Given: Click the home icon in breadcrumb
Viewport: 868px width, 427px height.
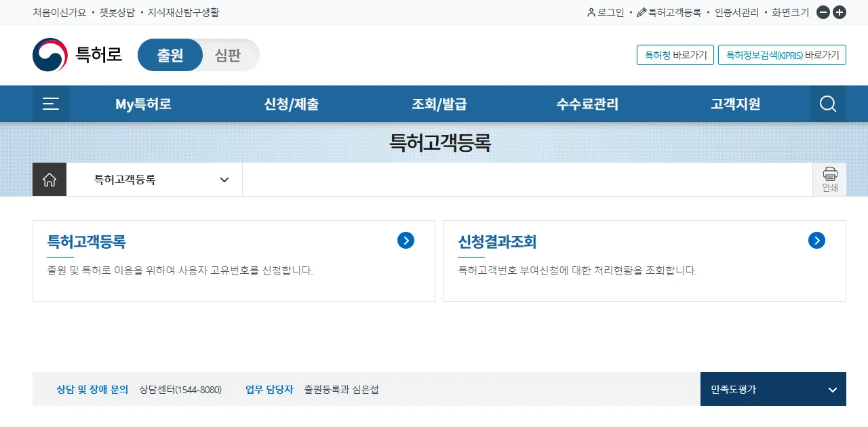Looking at the screenshot, I should click(x=50, y=180).
